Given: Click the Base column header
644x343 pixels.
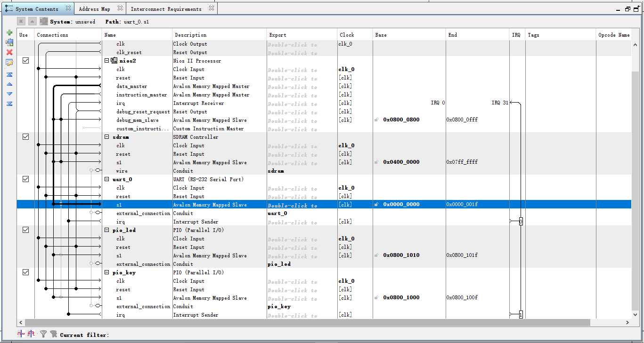Looking at the screenshot, I should [x=409, y=35].
